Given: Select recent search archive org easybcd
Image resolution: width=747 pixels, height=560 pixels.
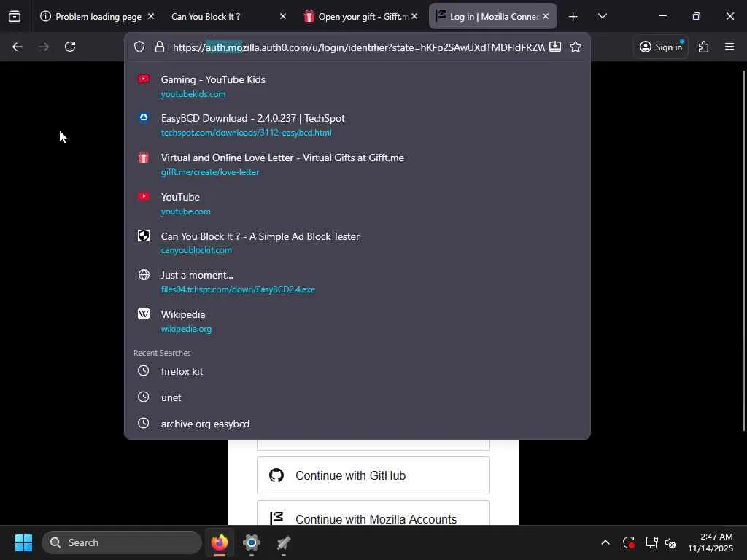Looking at the screenshot, I should (x=357, y=424).
